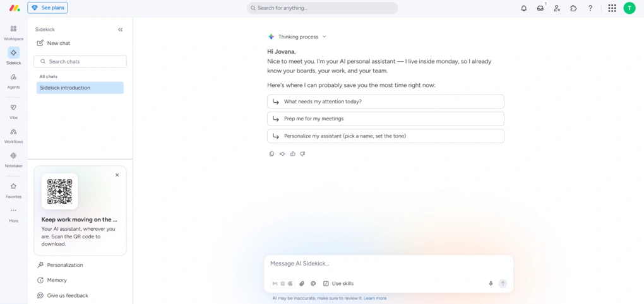
Task: Choose 'Prep me for my meetings' suggestion
Action: tap(386, 119)
